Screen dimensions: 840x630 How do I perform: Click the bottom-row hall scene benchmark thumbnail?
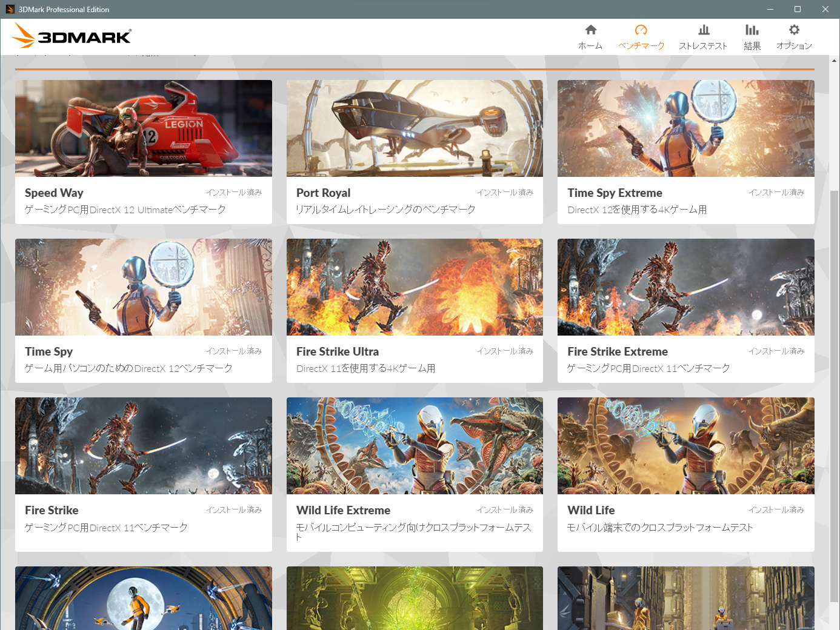[686, 598]
